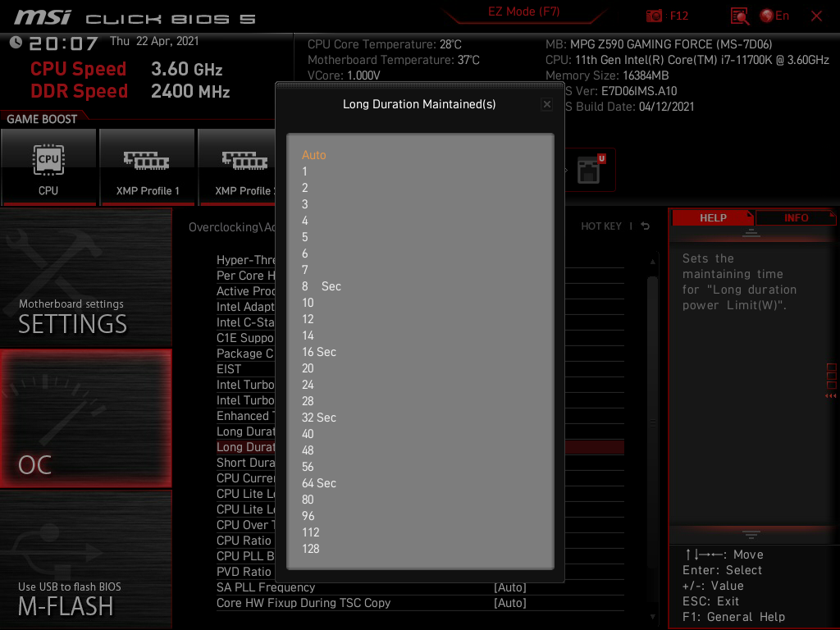Viewport: 840px width, 630px height.
Task: Close the Long Duration Maintained dialog
Action: click(547, 104)
